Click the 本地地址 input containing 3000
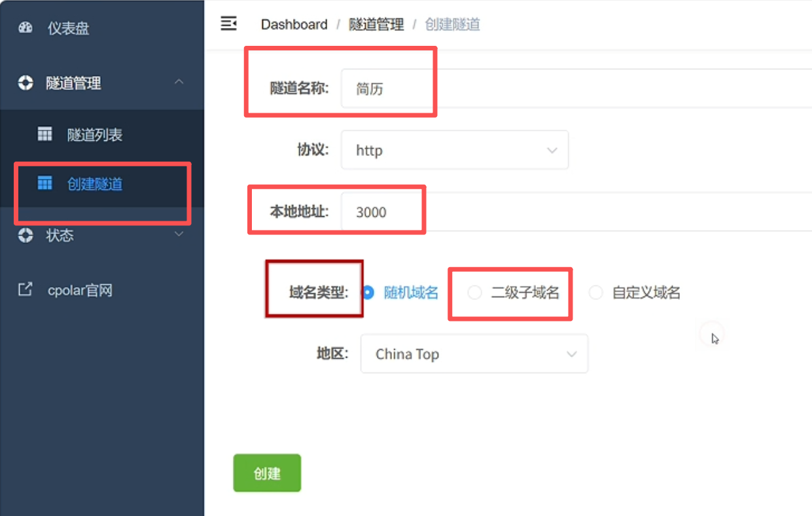Screen dimensions: 812x516 point(576,212)
